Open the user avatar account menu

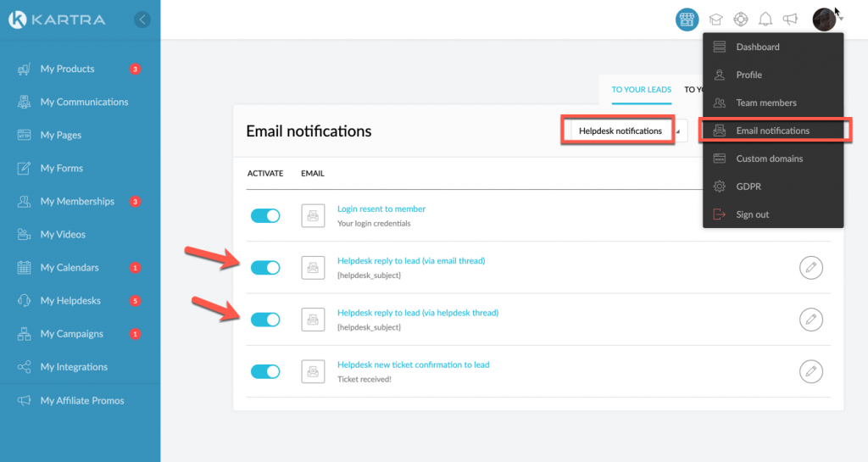click(x=824, y=19)
